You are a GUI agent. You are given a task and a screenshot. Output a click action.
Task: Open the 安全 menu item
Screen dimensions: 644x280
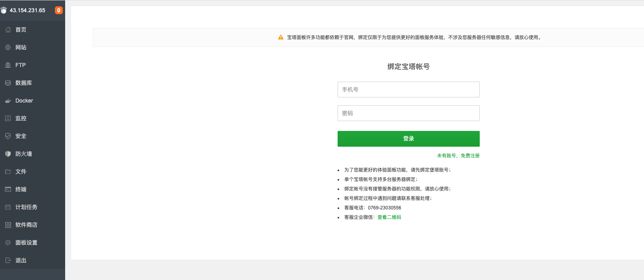tap(32, 136)
